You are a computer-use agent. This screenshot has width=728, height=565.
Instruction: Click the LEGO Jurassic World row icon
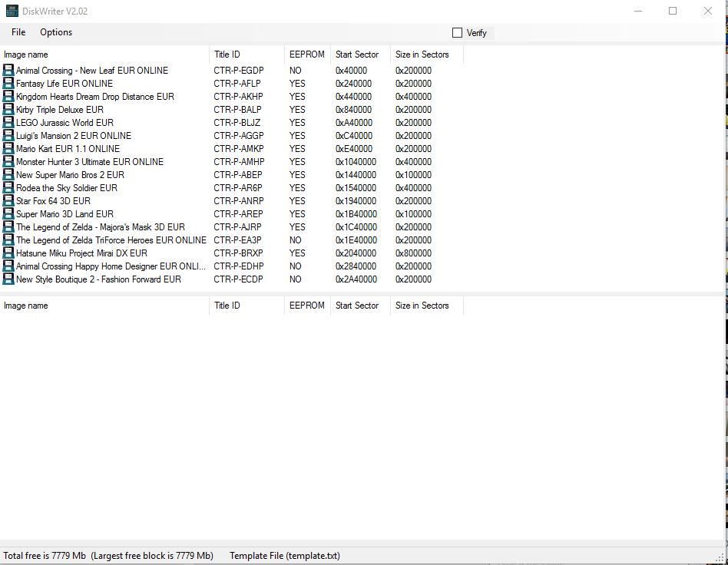[8, 122]
